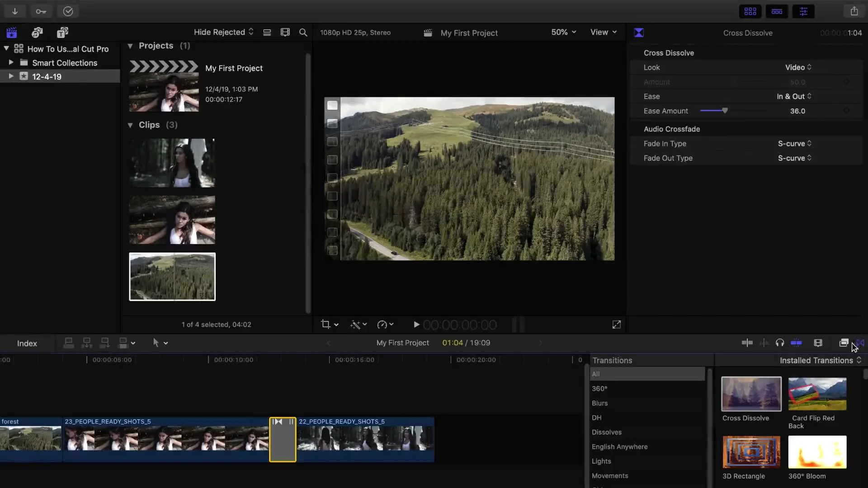Viewport: 868px width, 488px height.
Task: Open the keyword editor key icon
Action: [x=41, y=11]
